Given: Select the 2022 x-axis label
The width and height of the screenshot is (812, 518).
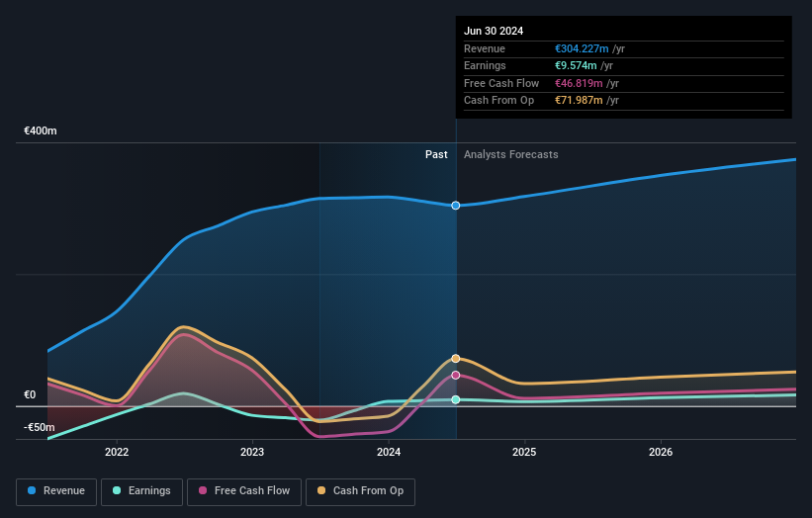Looking at the screenshot, I should [117, 452].
